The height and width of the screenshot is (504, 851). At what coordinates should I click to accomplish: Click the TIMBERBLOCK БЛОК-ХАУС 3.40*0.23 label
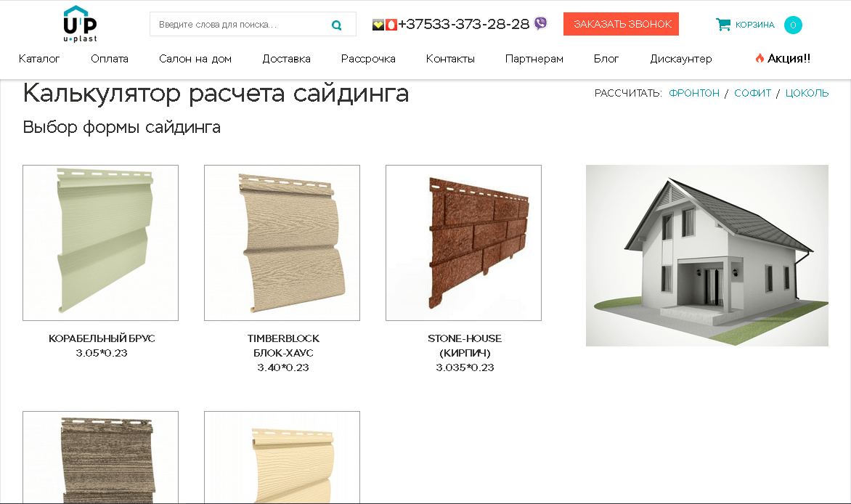[283, 353]
